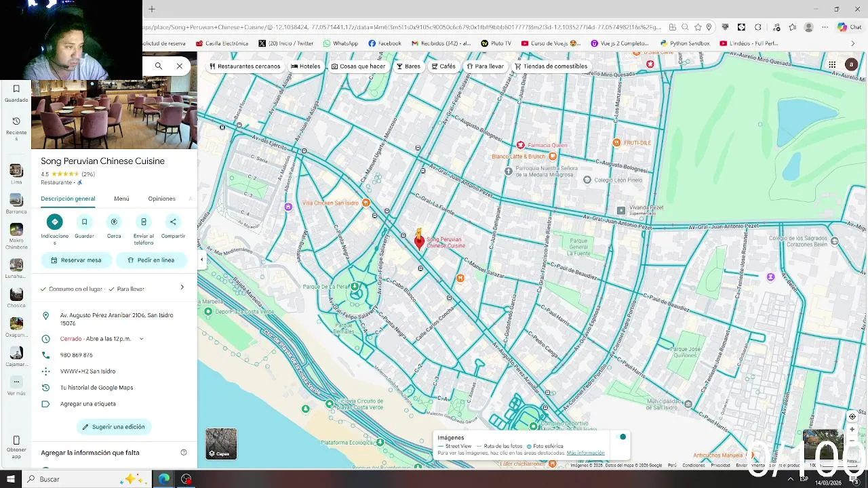
Task: Click the Song Peruvian red map pin
Action: [x=419, y=241]
